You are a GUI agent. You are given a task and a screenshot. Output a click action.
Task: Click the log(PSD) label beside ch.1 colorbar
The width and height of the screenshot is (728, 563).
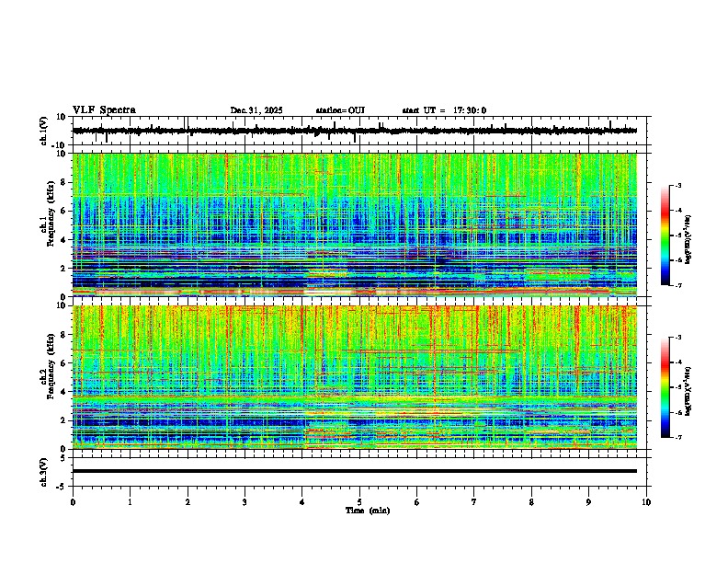(688, 239)
